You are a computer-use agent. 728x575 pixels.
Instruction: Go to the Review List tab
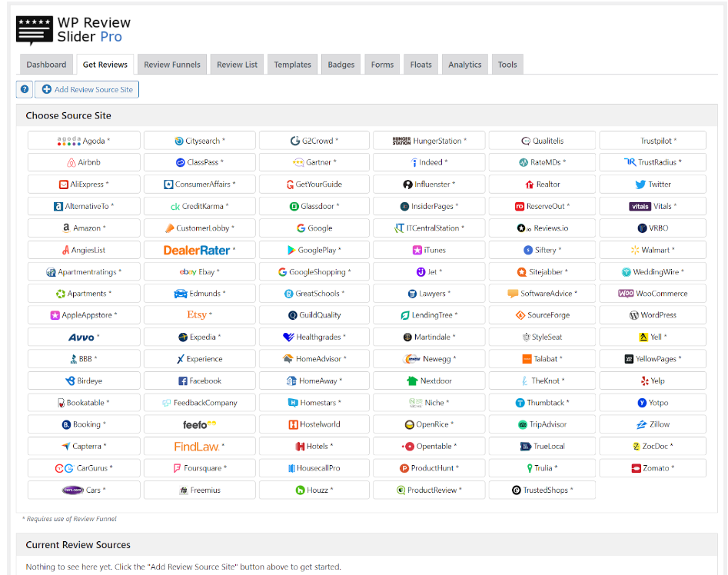[x=237, y=65]
